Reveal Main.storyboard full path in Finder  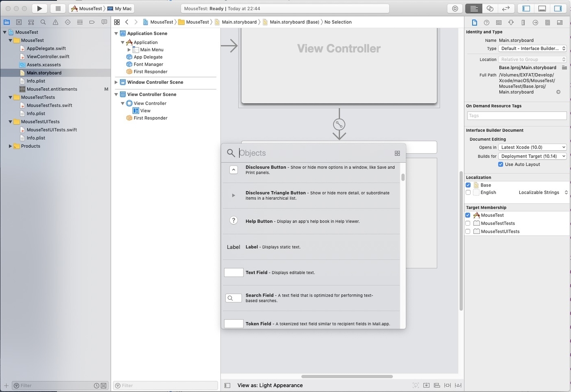coord(558,92)
